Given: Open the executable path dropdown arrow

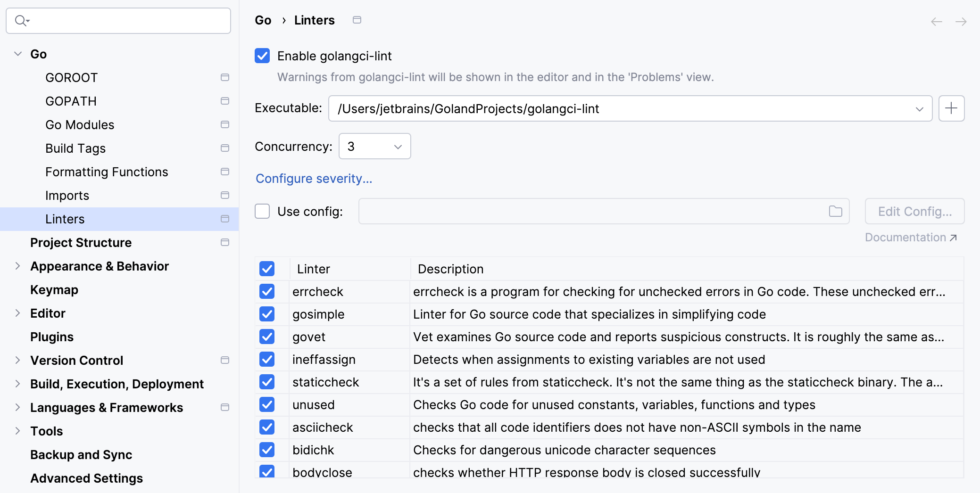Looking at the screenshot, I should coord(920,108).
